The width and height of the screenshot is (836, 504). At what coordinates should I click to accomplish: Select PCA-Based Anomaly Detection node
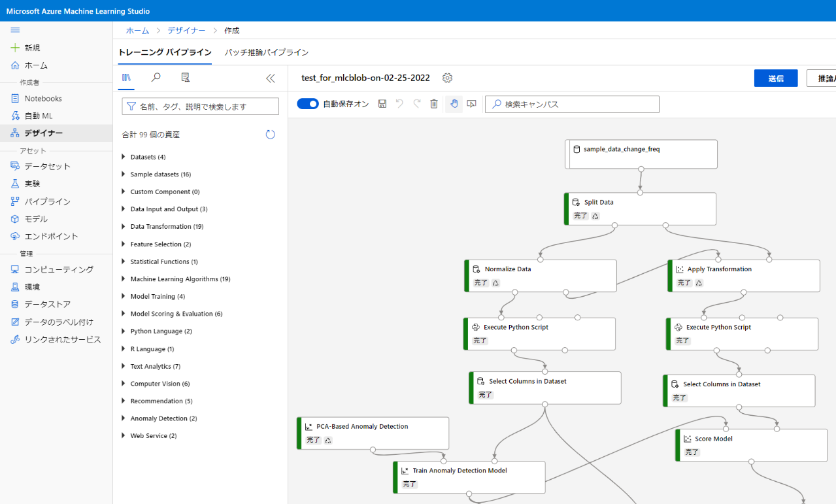pos(373,433)
